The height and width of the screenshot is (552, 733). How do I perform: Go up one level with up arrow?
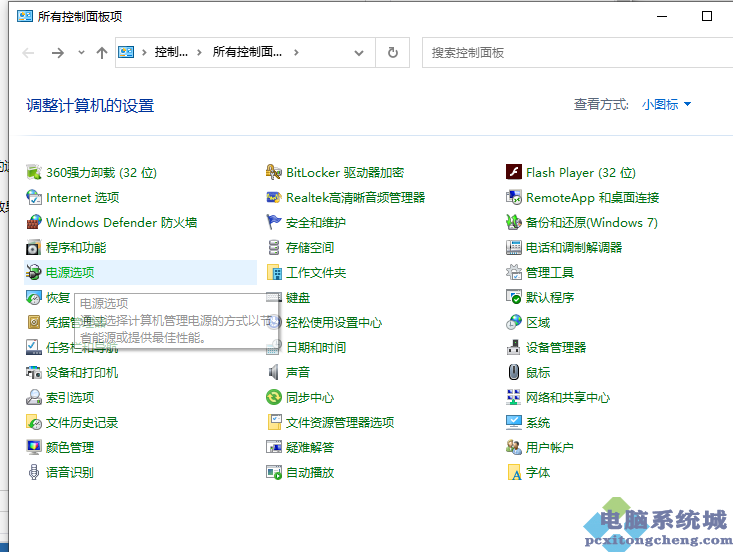click(101, 52)
